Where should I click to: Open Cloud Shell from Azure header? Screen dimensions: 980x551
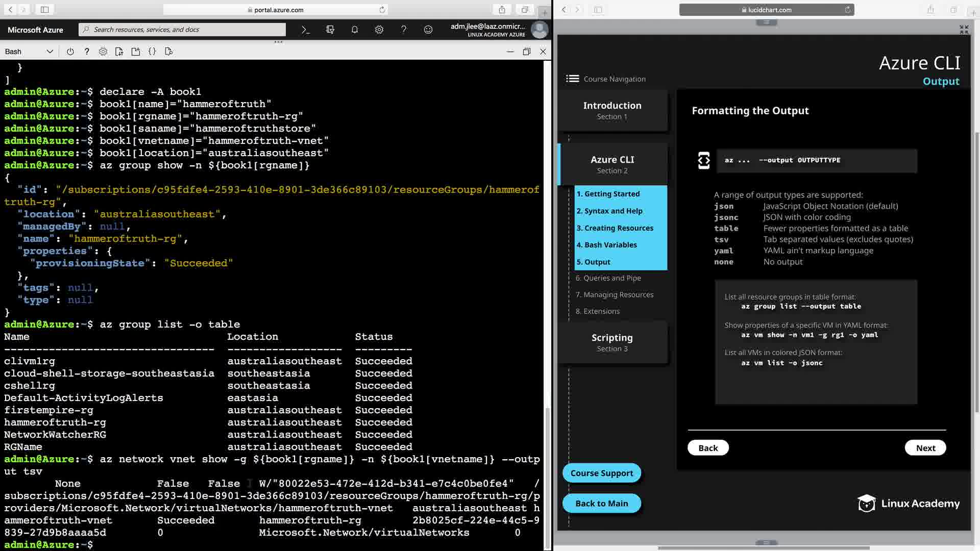point(305,30)
